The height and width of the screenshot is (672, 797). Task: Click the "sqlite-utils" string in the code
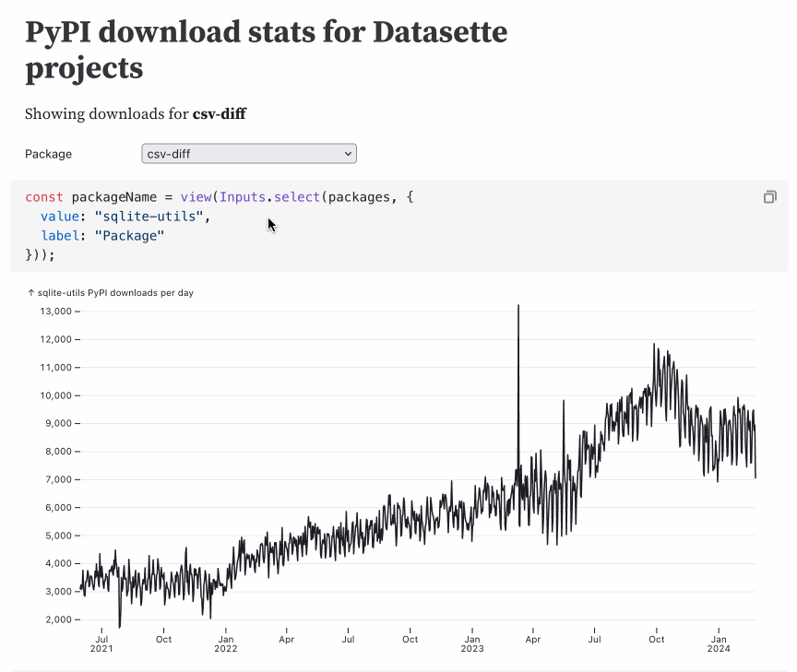pyautogui.click(x=149, y=217)
